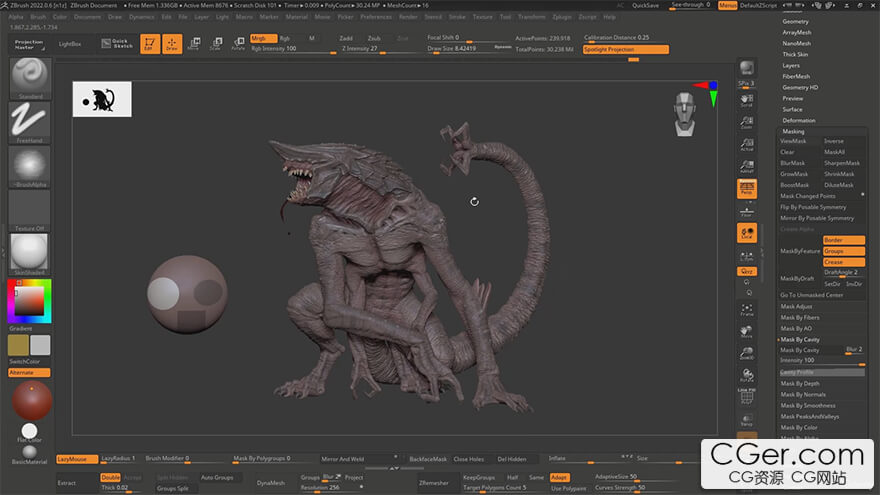
Task: Toggle LazyMouse
Action: coord(76,459)
